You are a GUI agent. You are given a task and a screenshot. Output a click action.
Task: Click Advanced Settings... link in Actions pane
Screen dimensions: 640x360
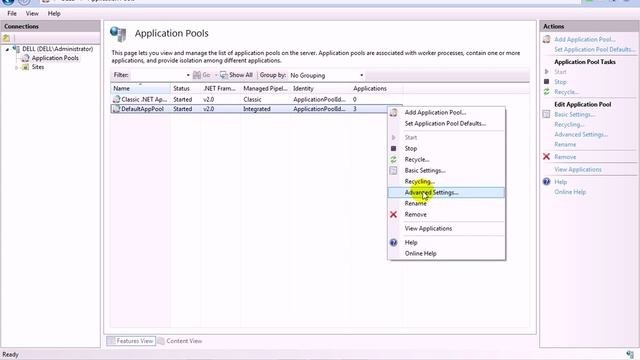[x=581, y=134]
